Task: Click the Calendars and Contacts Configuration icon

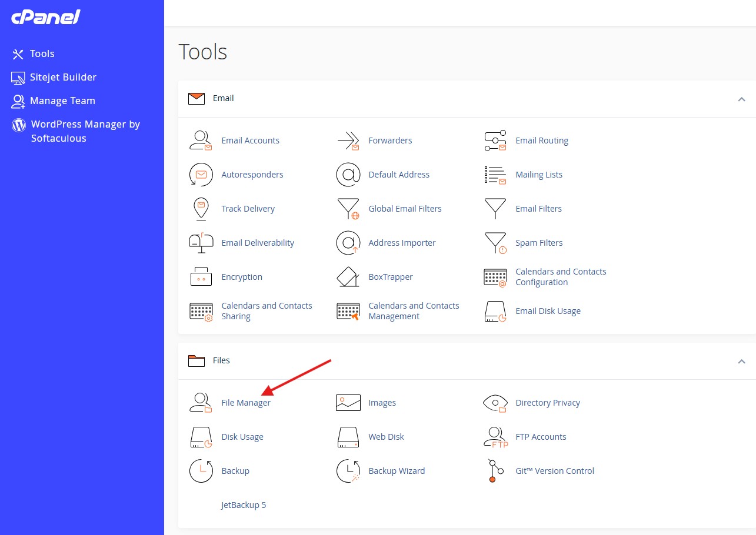Action: tap(495, 277)
